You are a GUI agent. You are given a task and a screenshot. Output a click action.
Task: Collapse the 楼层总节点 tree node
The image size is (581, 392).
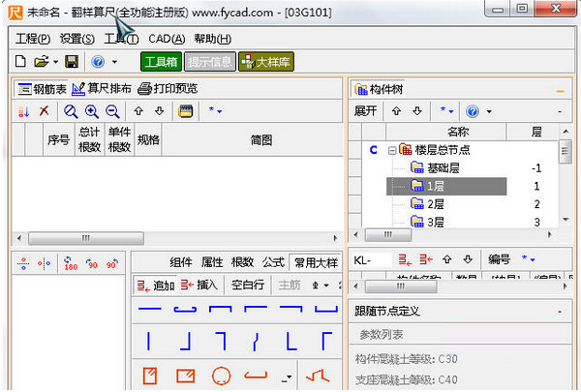coord(391,150)
